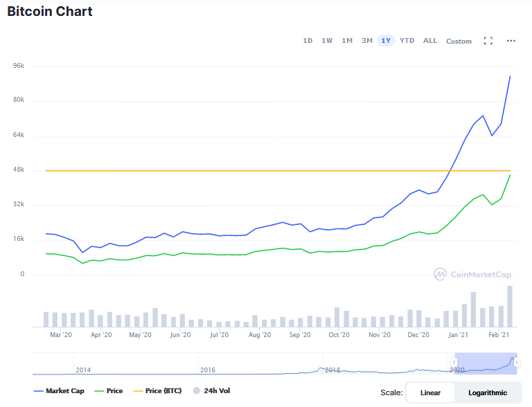Click the Jun '20 x-axis label

pos(180,335)
